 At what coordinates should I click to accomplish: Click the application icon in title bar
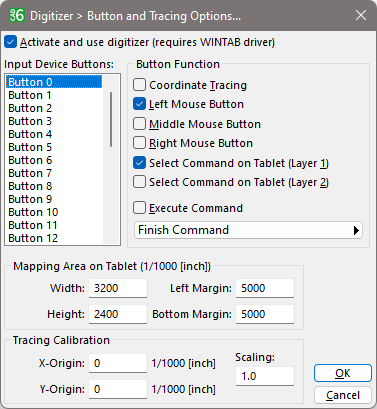(x=17, y=15)
